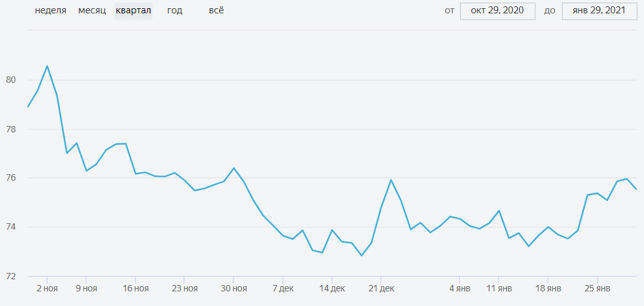
Task: Show the full range with всё
Action: pos(217,11)
